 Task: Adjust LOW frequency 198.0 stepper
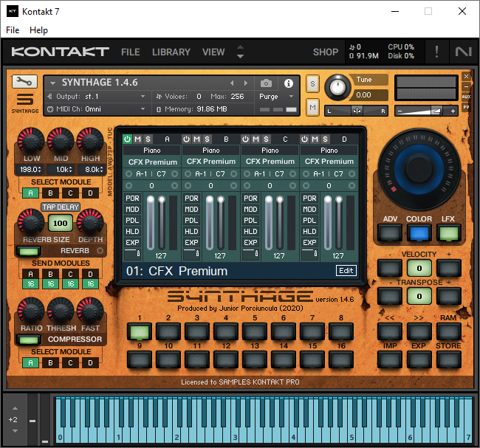pyautogui.click(x=30, y=169)
